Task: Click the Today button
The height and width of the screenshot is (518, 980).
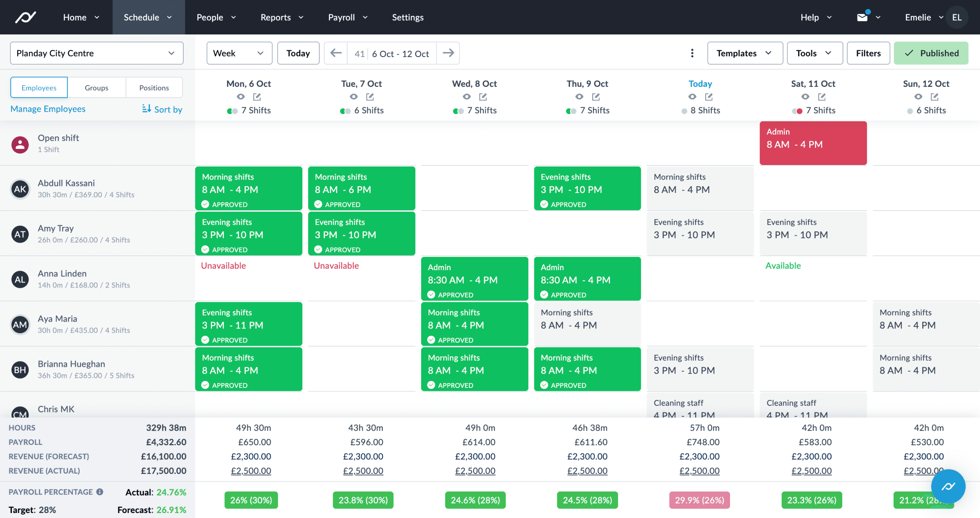Action: [x=298, y=53]
